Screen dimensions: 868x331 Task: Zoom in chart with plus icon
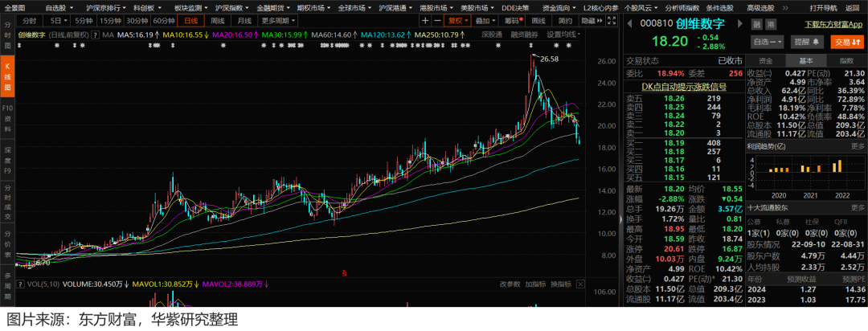425,20
